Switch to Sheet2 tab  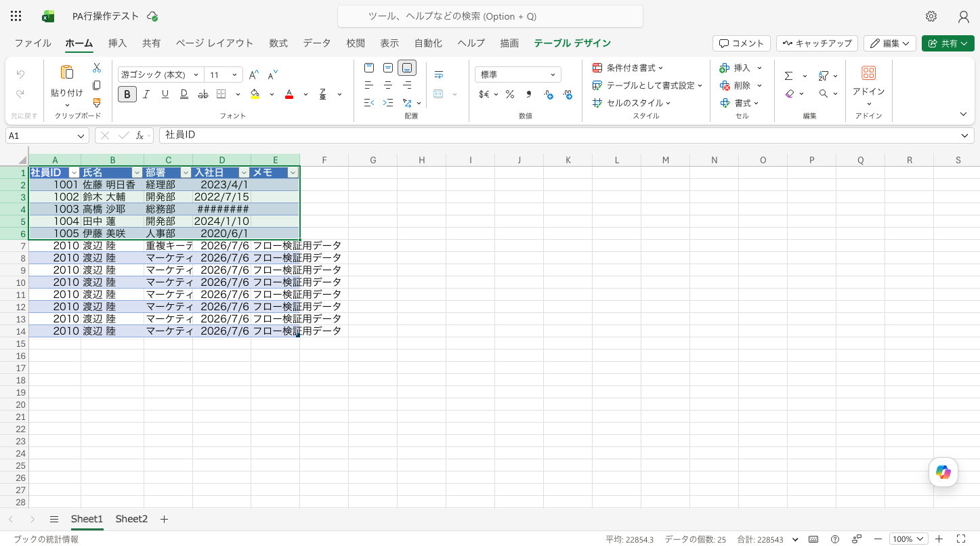click(131, 519)
